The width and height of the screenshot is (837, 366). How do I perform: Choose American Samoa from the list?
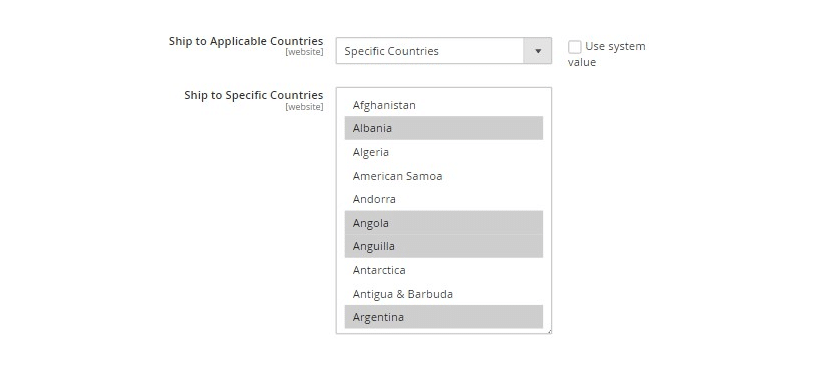point(444,176)
